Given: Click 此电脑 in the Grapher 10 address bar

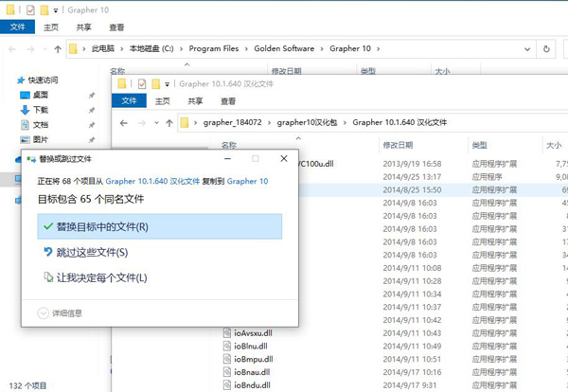Looking at the screenshot, I should tap(103, 48).
